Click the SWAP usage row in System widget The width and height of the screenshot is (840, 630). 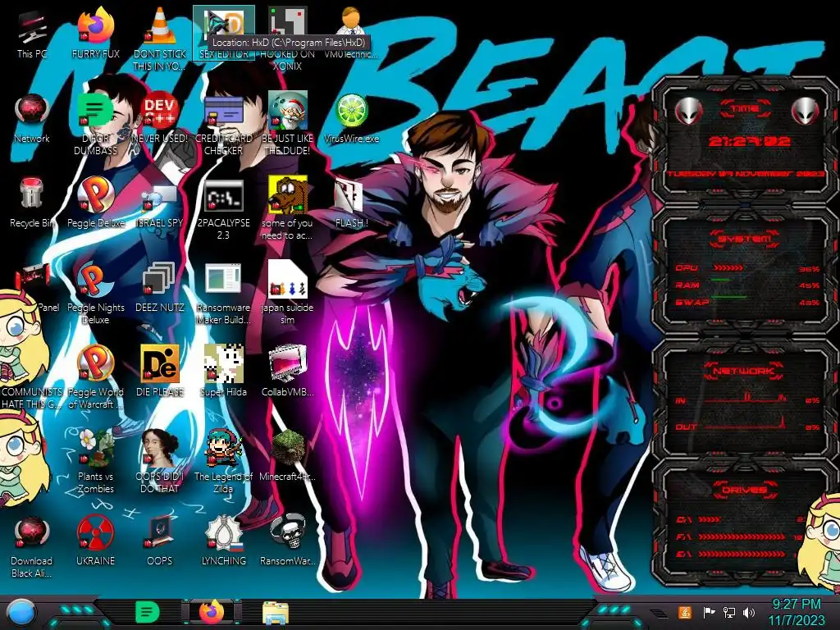tap(747, 302)
